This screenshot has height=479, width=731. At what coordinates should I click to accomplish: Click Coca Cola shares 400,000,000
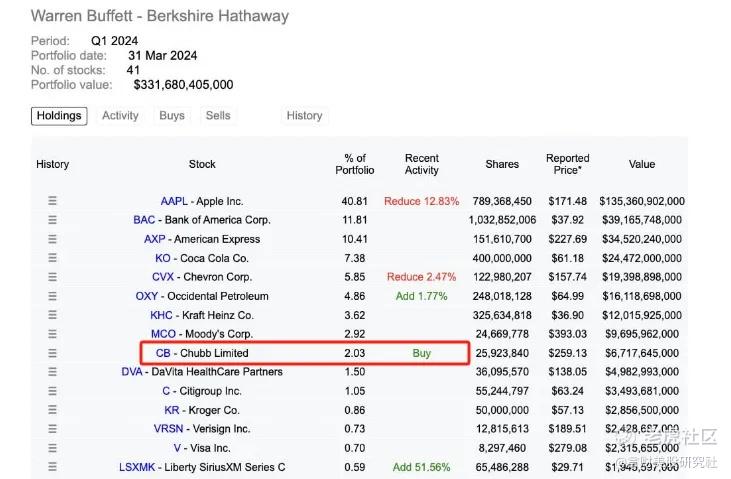(x=502, y=258)
